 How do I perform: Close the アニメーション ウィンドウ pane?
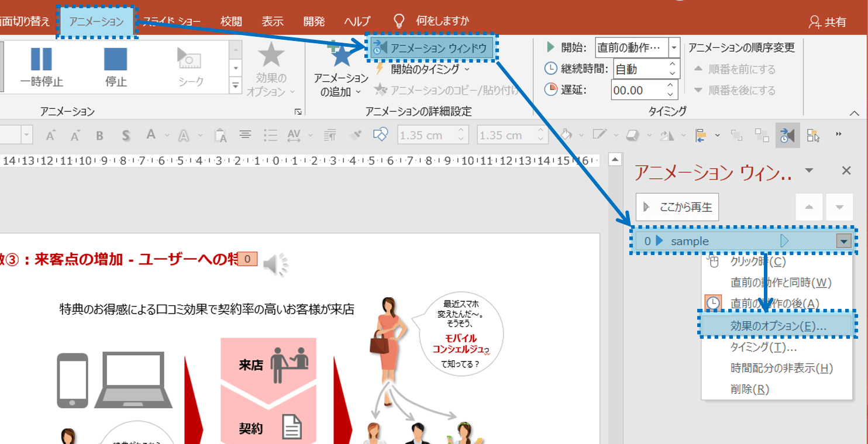pyautogui.click(x=846, y=170)
